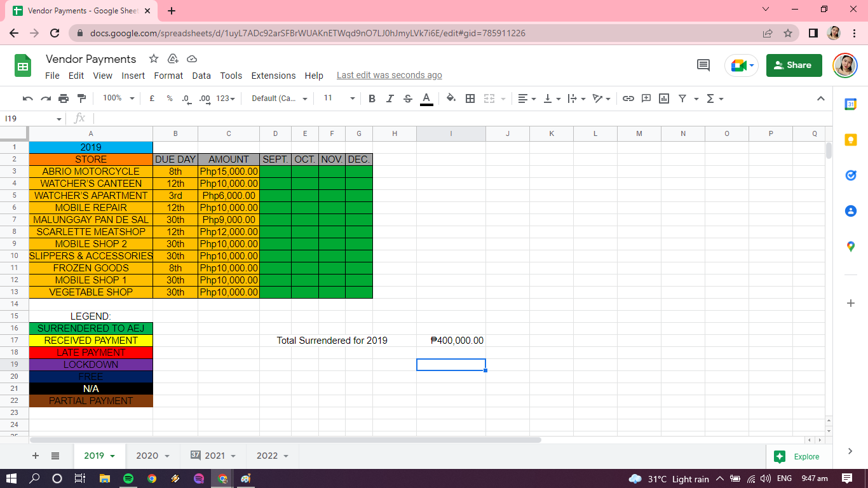Increase decimal places
868x488 pixels.
point(204,98)
